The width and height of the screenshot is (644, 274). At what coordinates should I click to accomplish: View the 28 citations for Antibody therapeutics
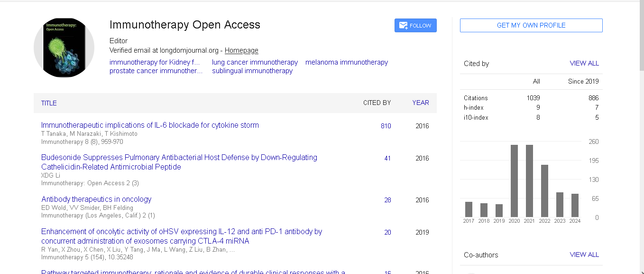point(387,200)
